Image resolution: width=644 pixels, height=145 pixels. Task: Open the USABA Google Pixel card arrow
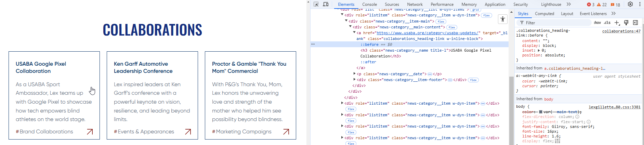pyautogui.click(x=90, y=132)
